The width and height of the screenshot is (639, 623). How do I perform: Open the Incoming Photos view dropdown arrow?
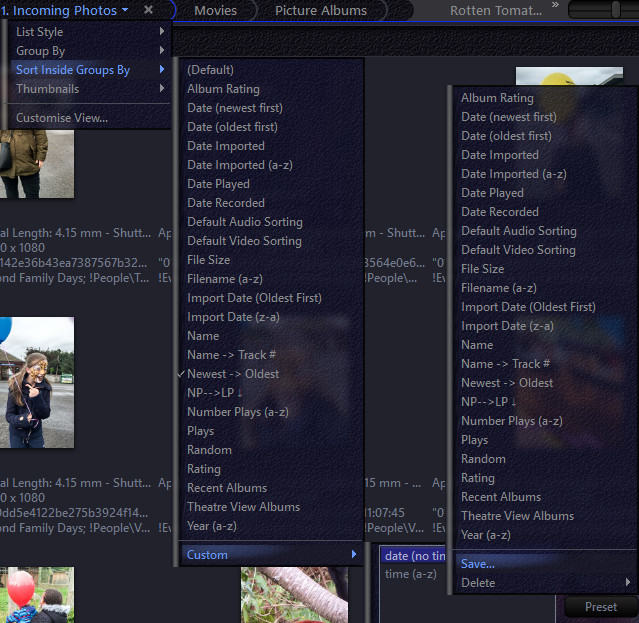coord(125,11)
